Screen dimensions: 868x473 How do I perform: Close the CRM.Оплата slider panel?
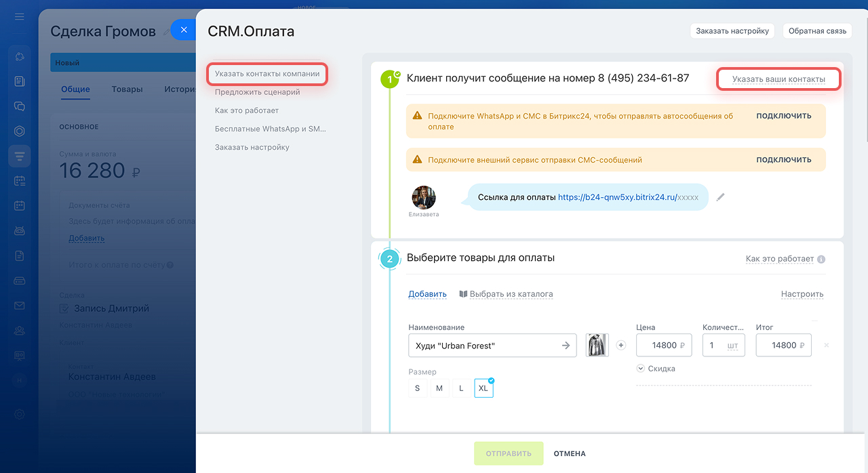point(183,30)
